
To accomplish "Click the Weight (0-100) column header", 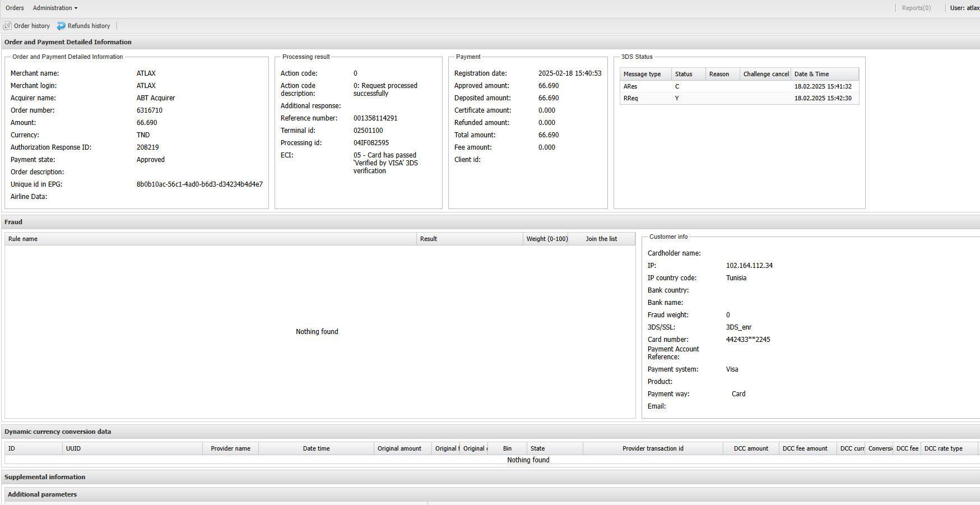I will click(x=546, y=239).
